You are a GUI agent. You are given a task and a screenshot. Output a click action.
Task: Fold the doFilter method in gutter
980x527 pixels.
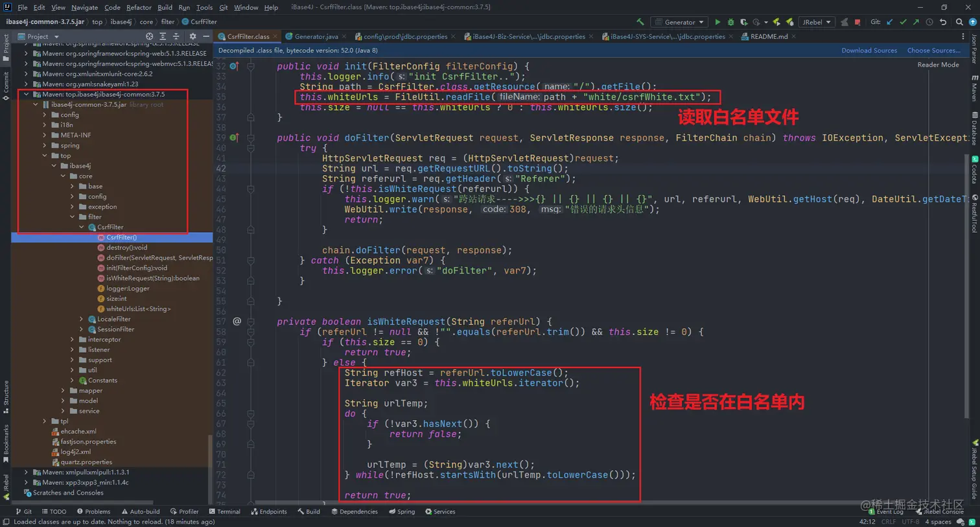(251, 137)
